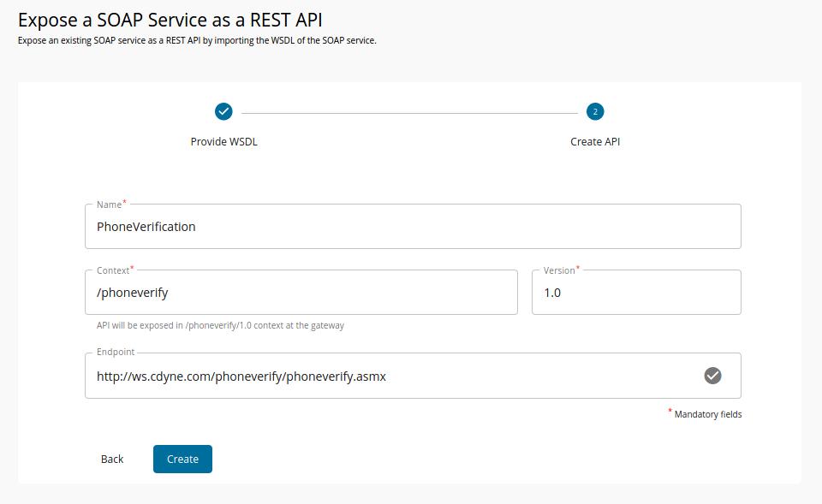The image size is (822, 504).
Task: Go to the Provide WSDL step label
Action: click(223, 142)
